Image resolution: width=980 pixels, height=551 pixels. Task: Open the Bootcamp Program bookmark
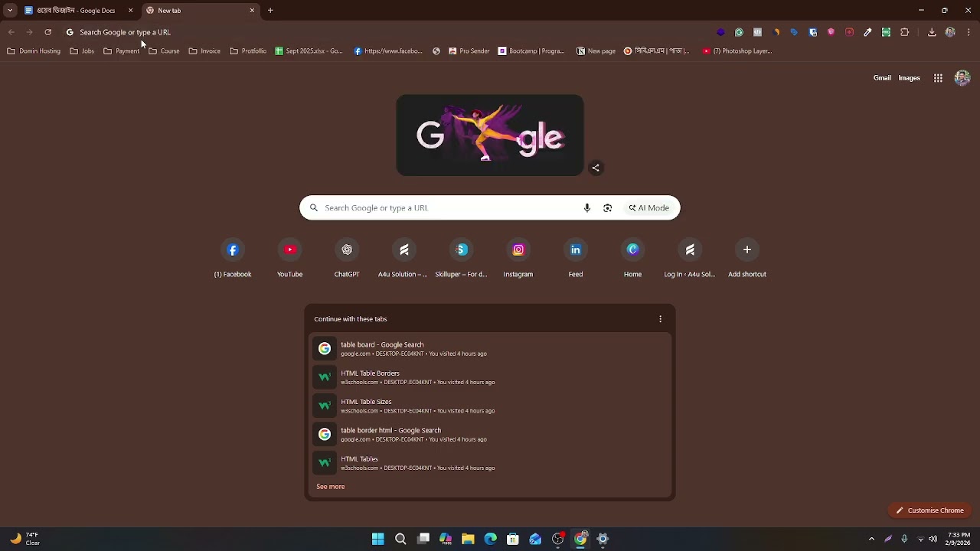coord(531,51)
